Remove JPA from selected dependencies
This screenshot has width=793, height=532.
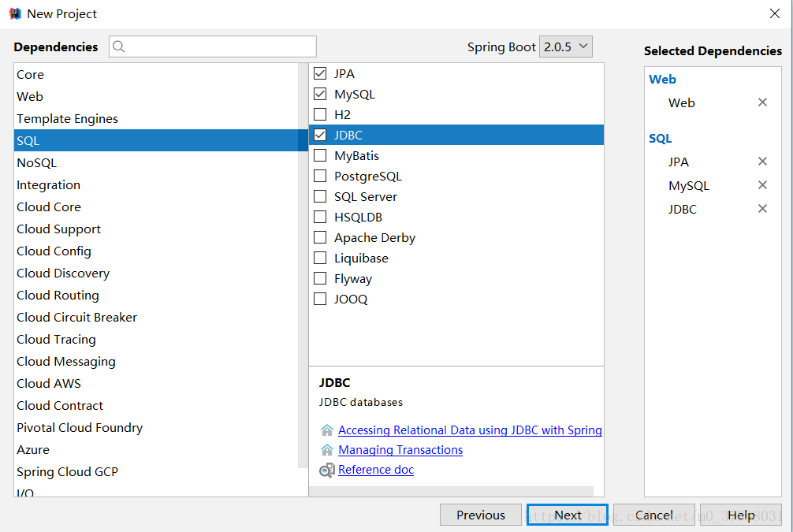click(x=762, y=162)
